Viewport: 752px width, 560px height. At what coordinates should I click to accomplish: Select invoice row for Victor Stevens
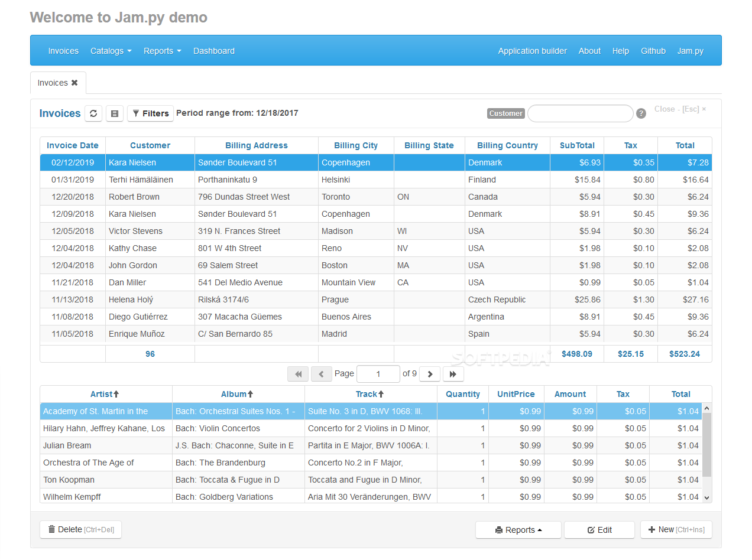[376, 231]
